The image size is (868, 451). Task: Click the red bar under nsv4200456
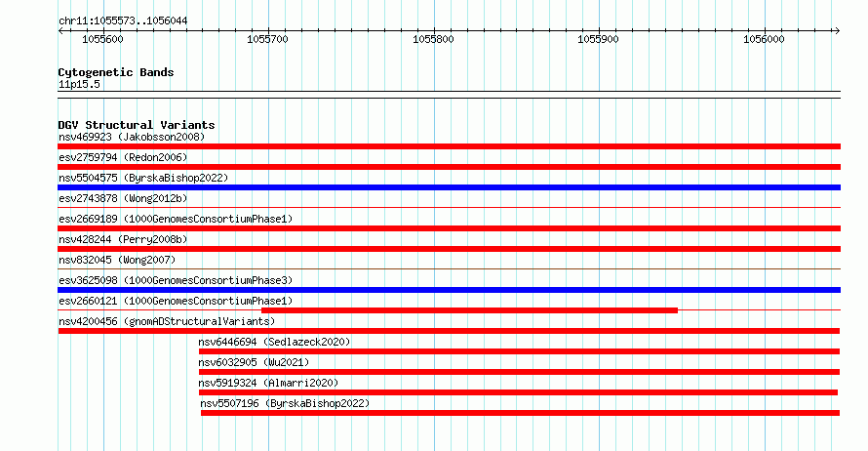click(x=449, y=331)
